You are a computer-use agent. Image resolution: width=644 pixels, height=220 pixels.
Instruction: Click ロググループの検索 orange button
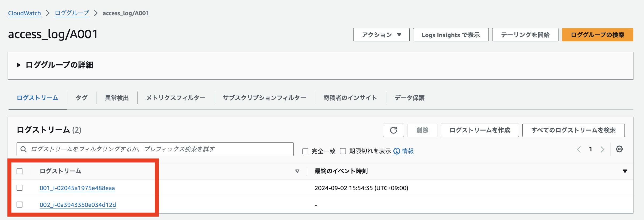click(x=598, y=35)
